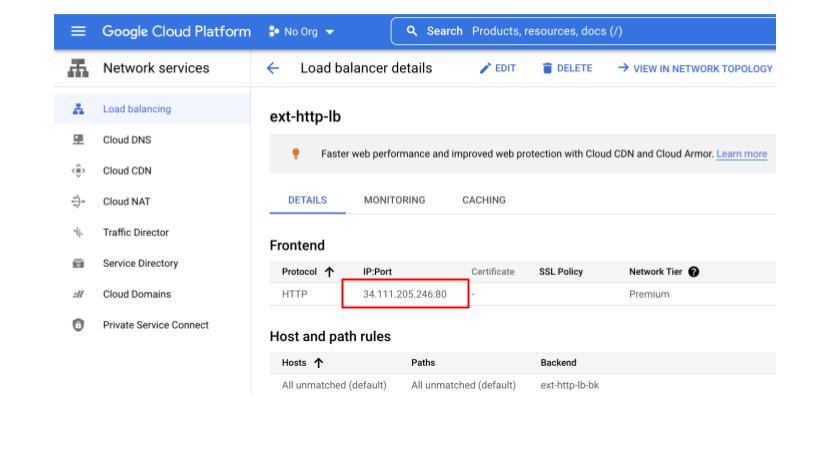
Task: Click the project selector dots icon
Action: click(x=273, y=32)
